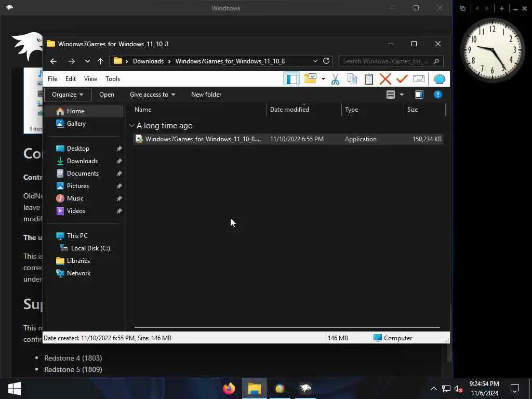Toggle the preview pane button
532x399 pixels.
[419, 95]
